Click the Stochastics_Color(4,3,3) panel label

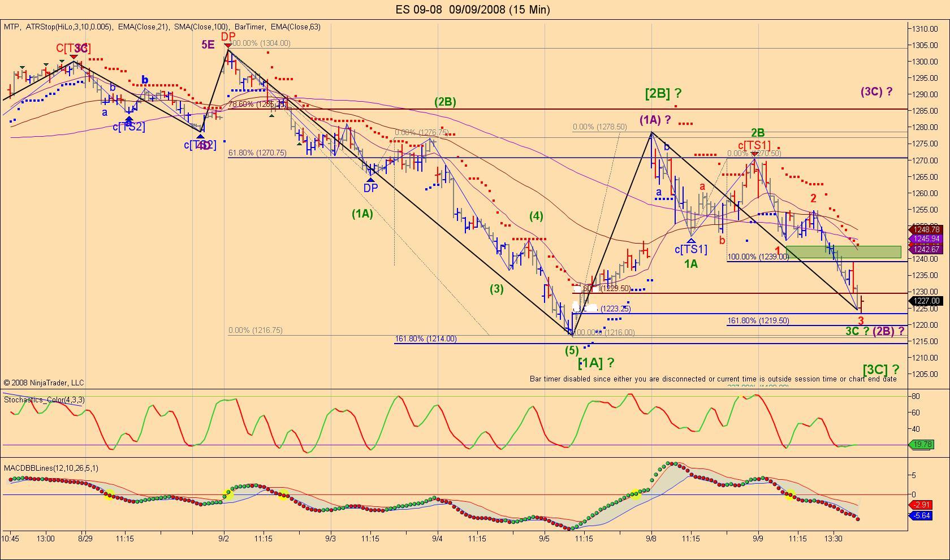pos(45,400)
